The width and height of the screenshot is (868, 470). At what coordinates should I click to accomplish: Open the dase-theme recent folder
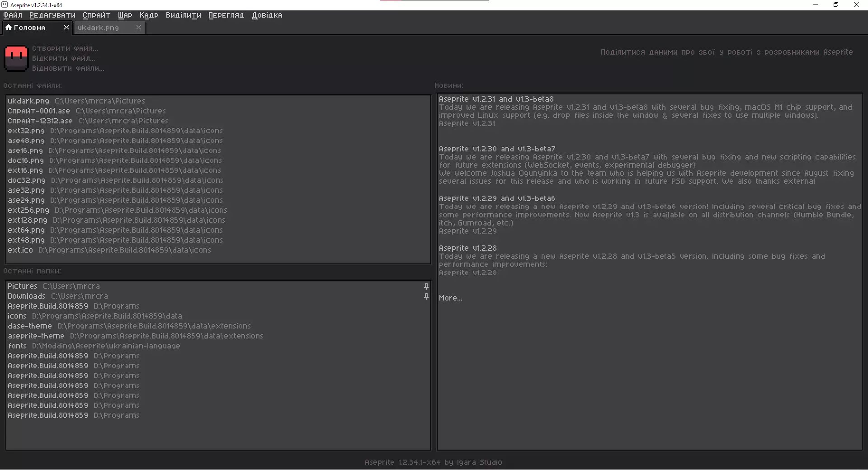[218, 326]
